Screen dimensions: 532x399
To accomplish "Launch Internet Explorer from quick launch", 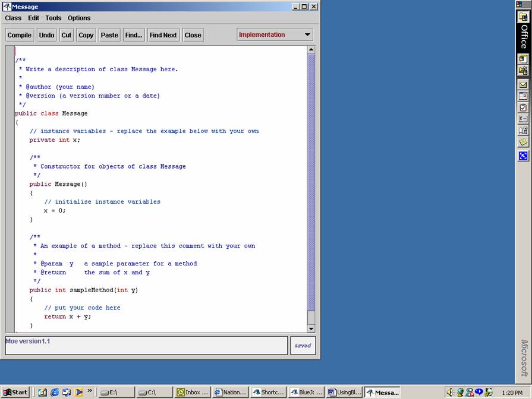I will click(54, 392).
